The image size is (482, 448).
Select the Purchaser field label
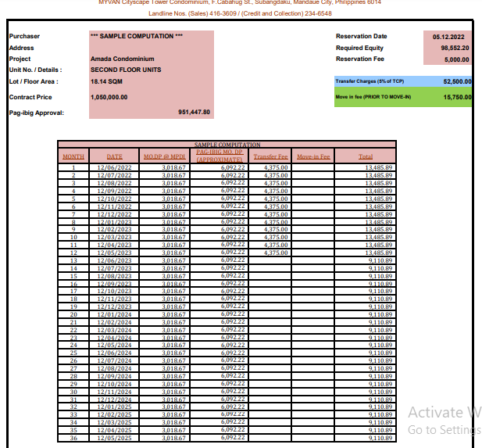click(x=24, y=37)
